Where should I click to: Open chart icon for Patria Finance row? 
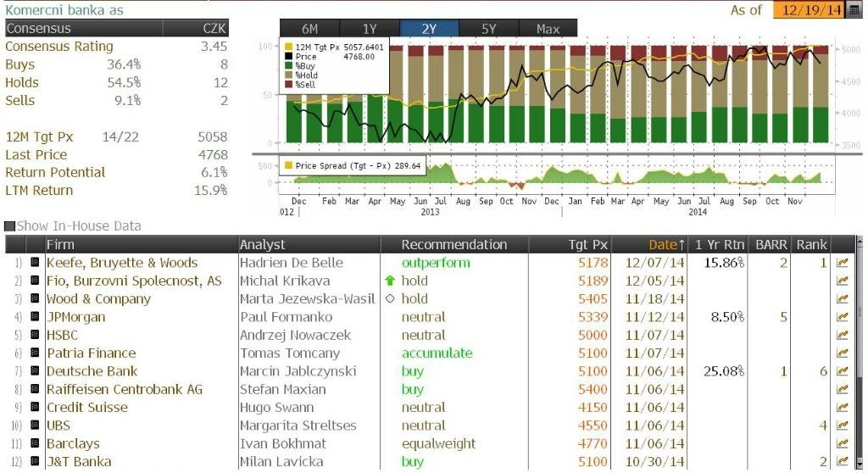(x=842, y=353)
